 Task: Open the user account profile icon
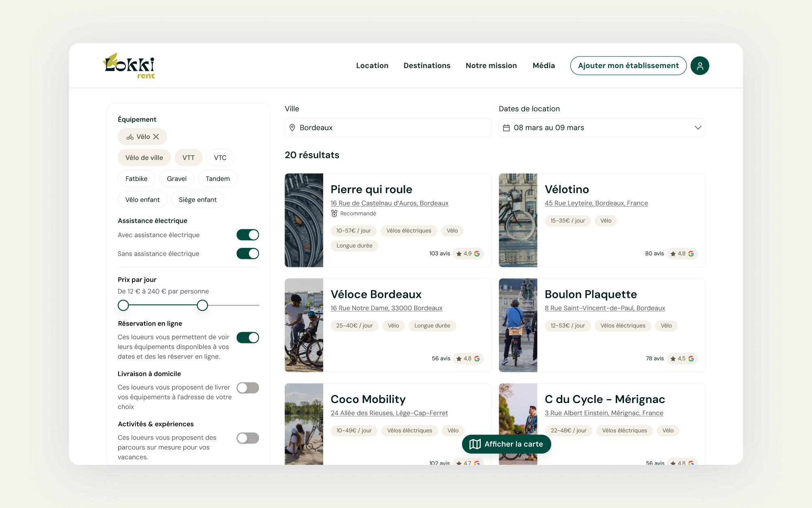click(x=700, y=66)
